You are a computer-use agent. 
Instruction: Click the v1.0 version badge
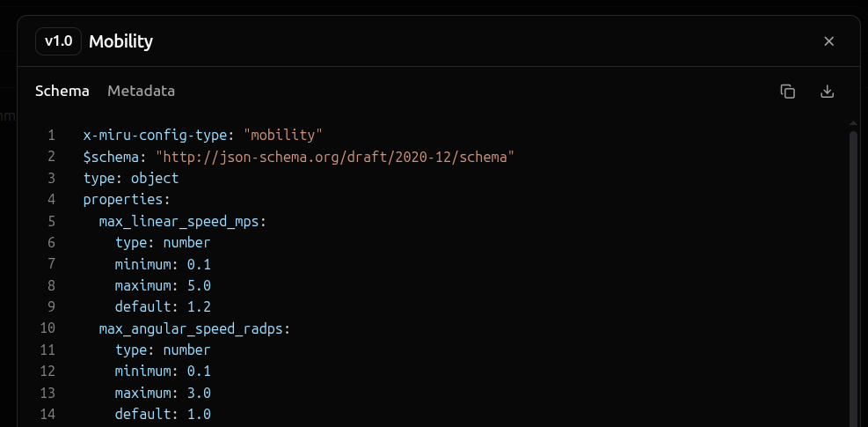[x=59, y=41]
